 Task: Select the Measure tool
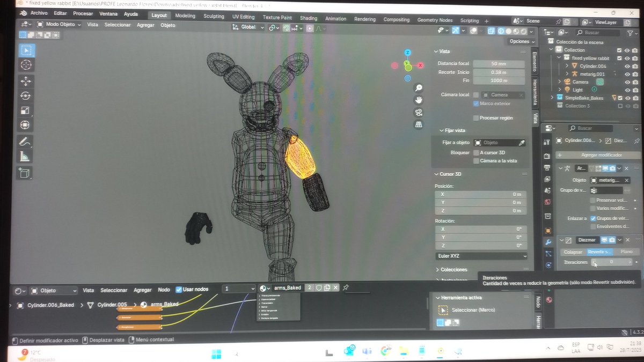click(26, 157)
